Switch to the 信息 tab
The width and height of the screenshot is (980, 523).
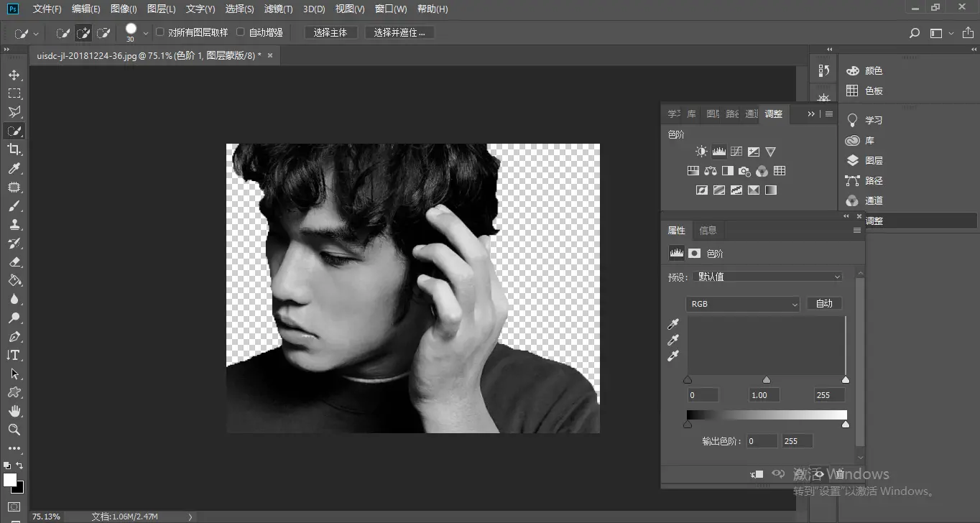point(708,230)
